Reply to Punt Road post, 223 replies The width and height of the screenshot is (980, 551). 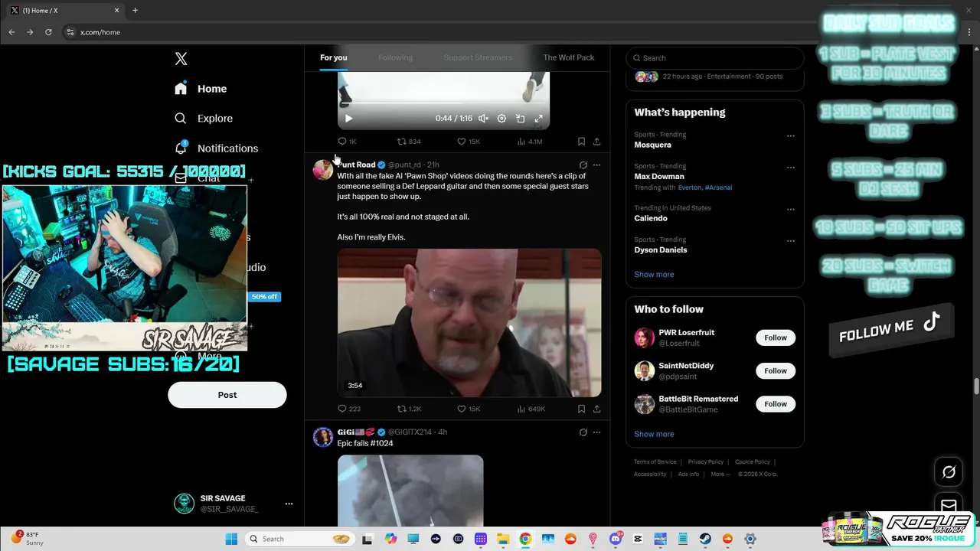point(349,409)
